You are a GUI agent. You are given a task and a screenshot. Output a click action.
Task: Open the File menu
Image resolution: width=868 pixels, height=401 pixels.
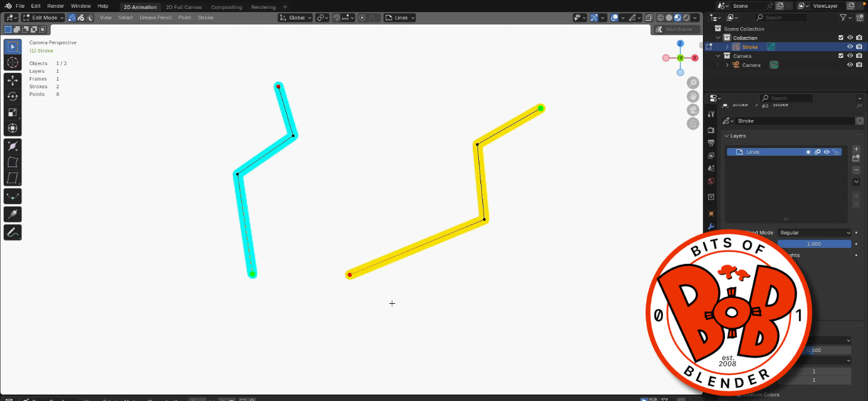tap(20, 6)
